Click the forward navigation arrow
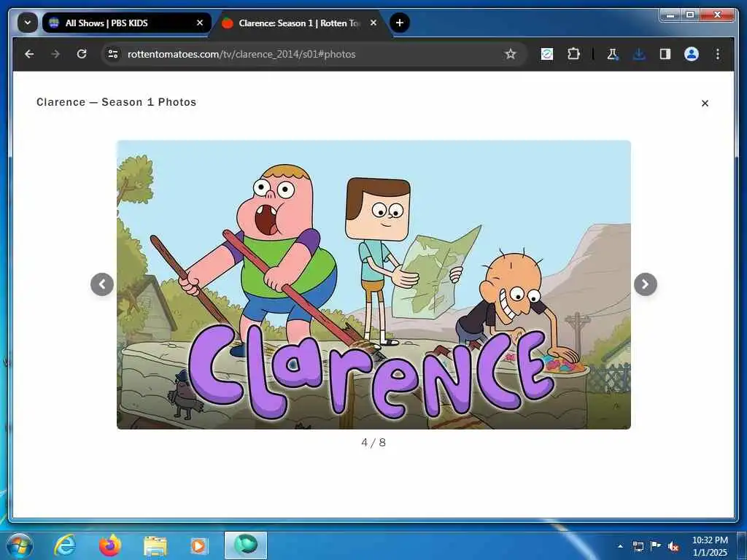Image resolution: width=747 pixels, height=560 pixels. (55, 54)
